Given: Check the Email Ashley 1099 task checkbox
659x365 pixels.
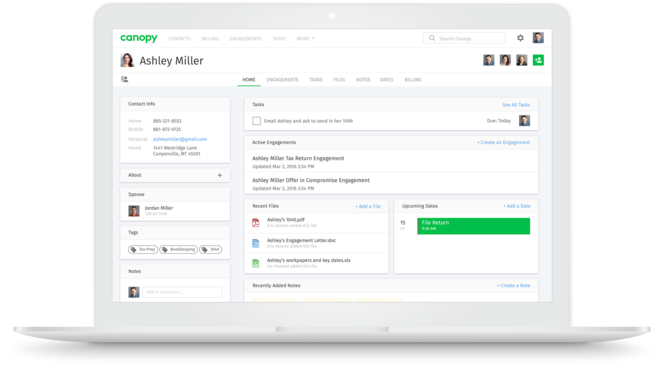Looking at the screenshot, I should (x=256, y=121).
